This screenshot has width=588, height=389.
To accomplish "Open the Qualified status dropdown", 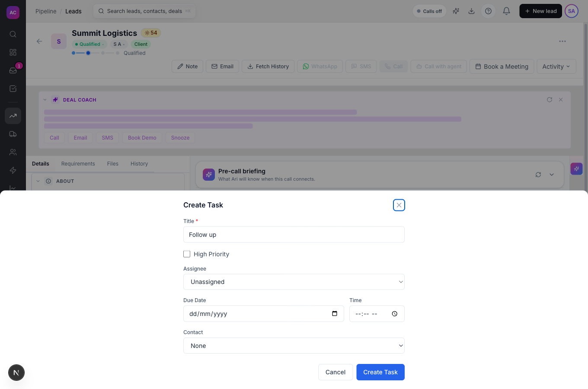I will 89,44.
